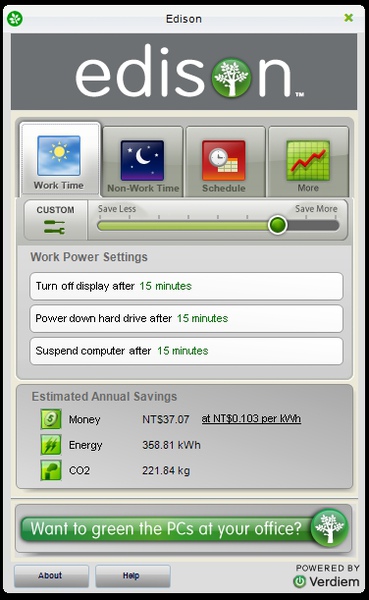The image size is (369, 600).
Task: Click the Edison title bar leaf icon
Action: point(15,18)
